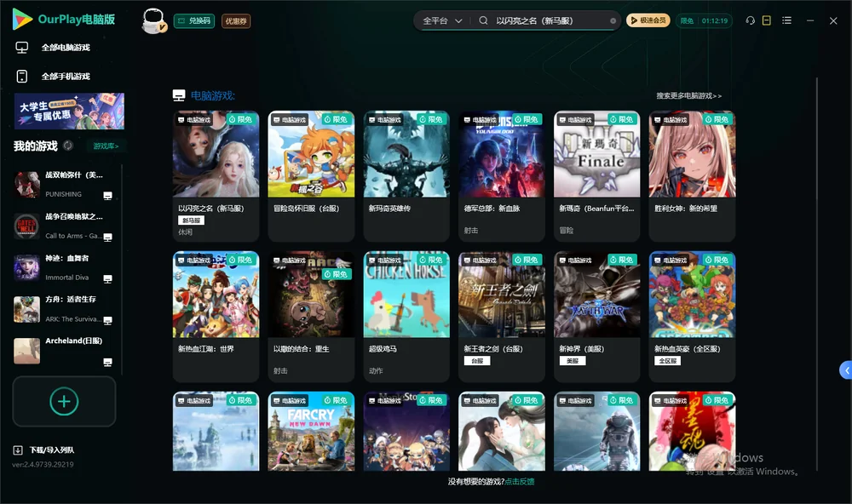852x504 pixels.
Task: Open the 全平台 platform dropdown
Action: pos(442,20)
